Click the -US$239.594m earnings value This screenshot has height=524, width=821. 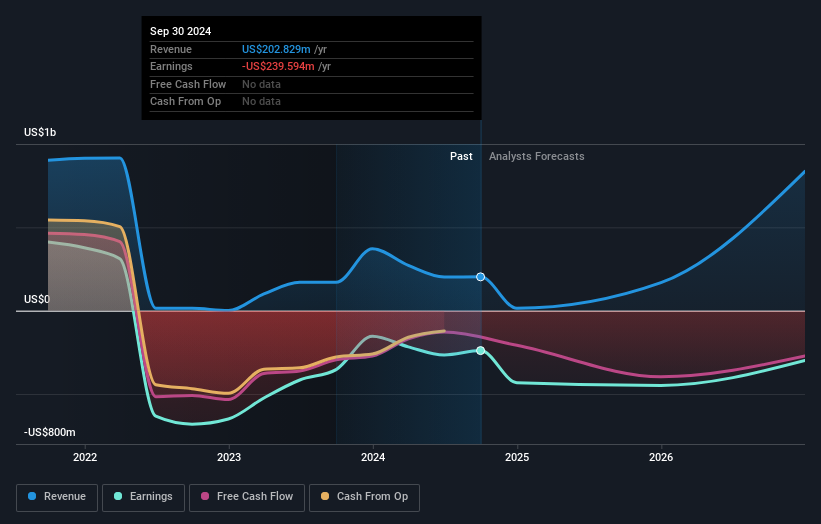(278, 66)
